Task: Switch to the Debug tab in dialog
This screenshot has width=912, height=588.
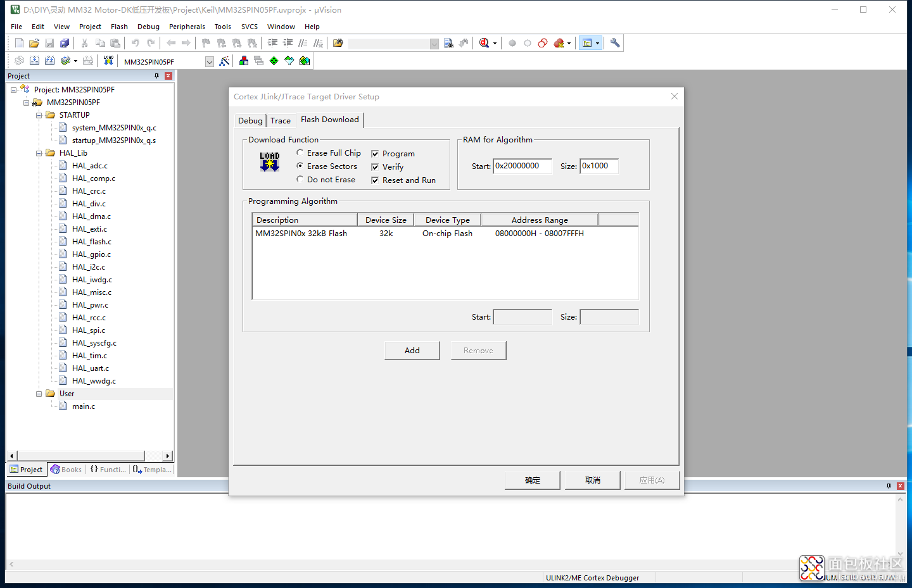Action: pos(250,121)
